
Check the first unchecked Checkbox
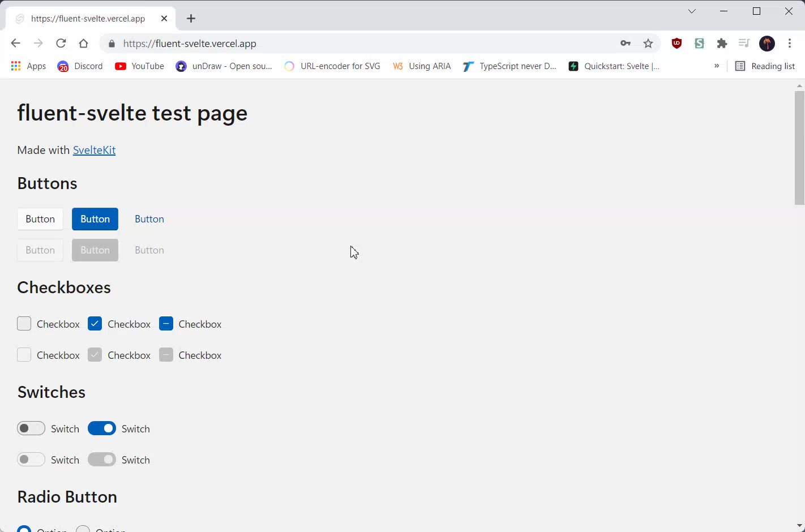tap(24, 324)
